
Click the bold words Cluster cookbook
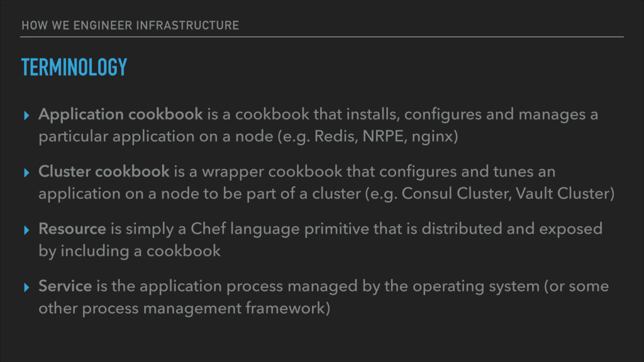[104, 172]
